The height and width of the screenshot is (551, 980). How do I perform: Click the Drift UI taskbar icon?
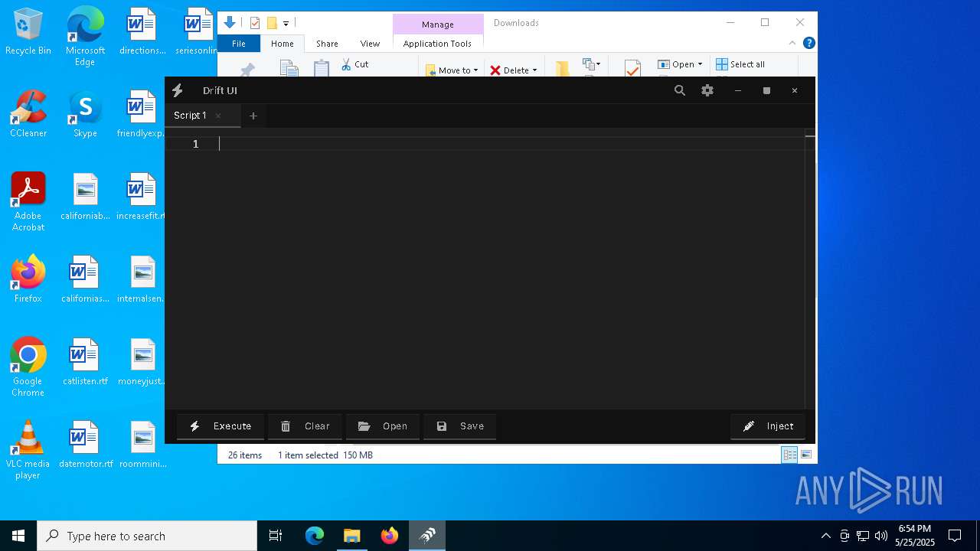click(427, 536)
